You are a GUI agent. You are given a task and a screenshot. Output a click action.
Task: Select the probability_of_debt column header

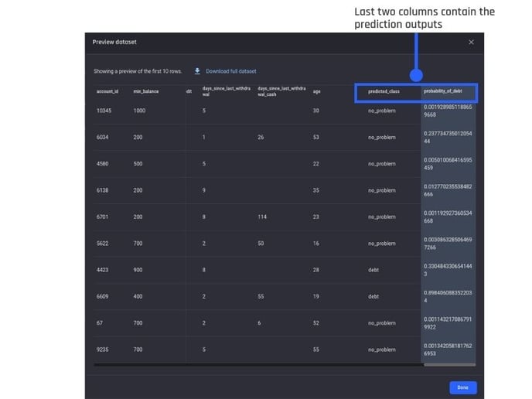pos(442,91)
